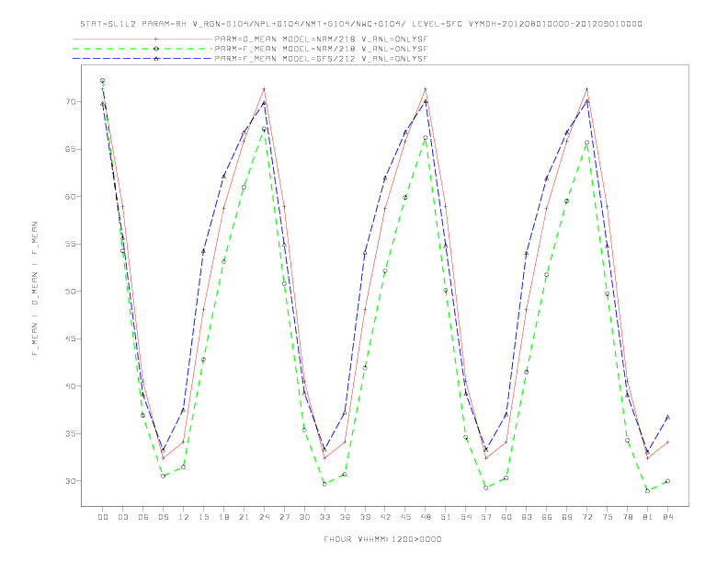Click the y-axis tick label 60

71,197
